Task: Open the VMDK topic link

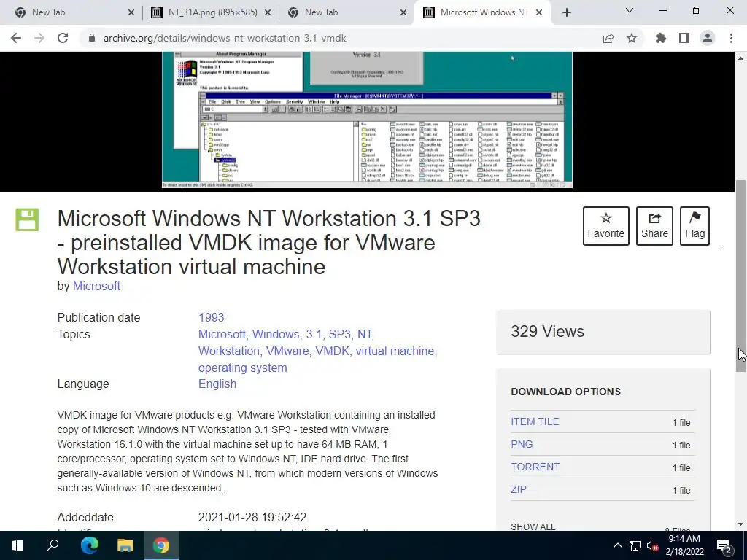Action: [332, 351]
